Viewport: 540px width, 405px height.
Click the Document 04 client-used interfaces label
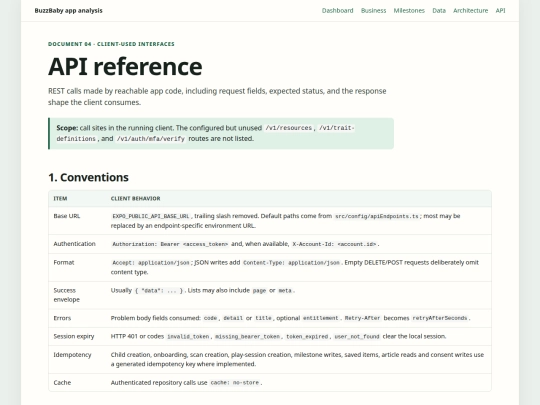tap(111, 44)
